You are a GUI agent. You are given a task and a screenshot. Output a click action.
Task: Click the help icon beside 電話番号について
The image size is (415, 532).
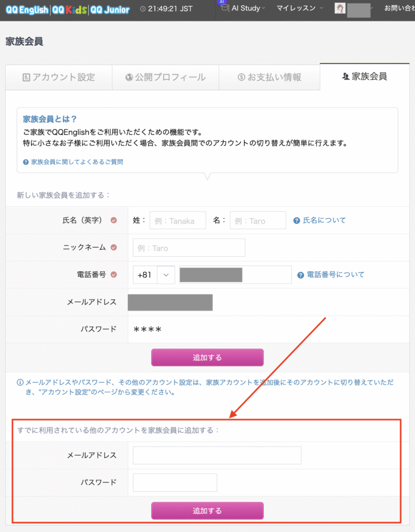pos(301,275)
